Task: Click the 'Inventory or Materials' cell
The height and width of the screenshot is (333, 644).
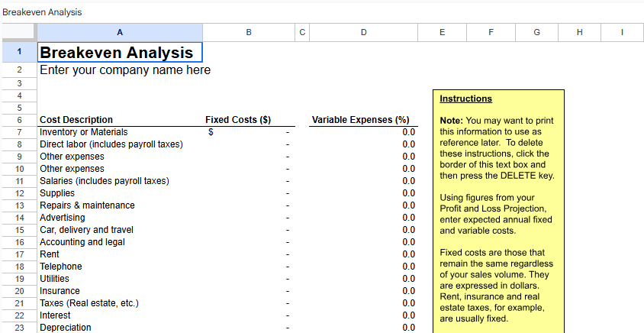Action: (84, 132)
